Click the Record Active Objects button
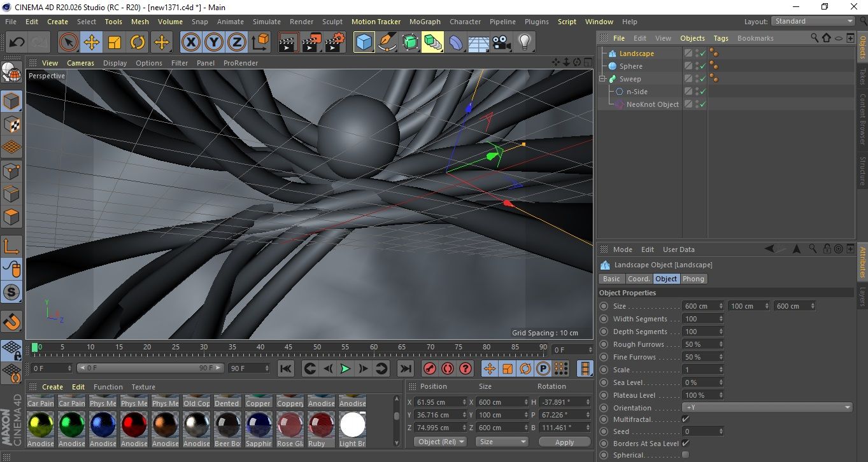Image resolution: width=868 pixels, height=462 pixels. coord(430,368)
